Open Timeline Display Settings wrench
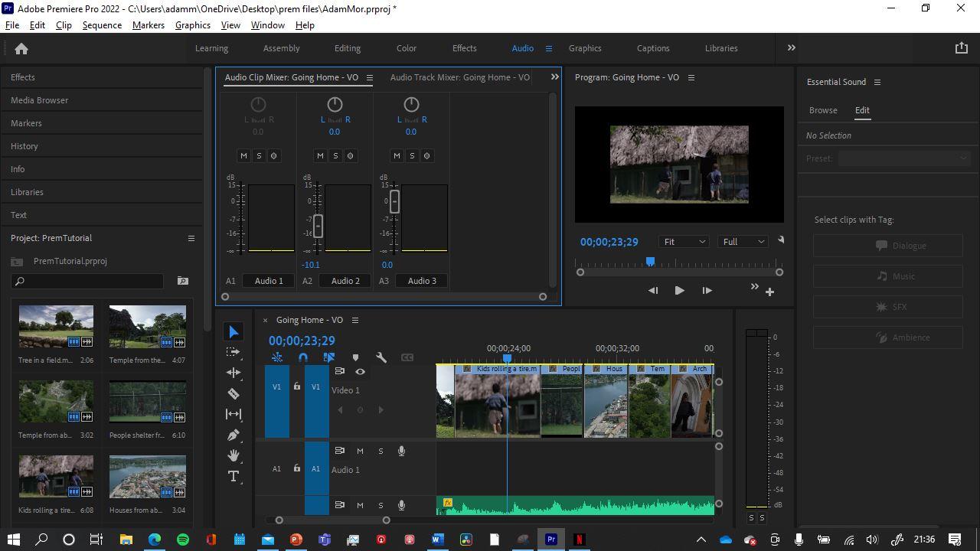 381,357
